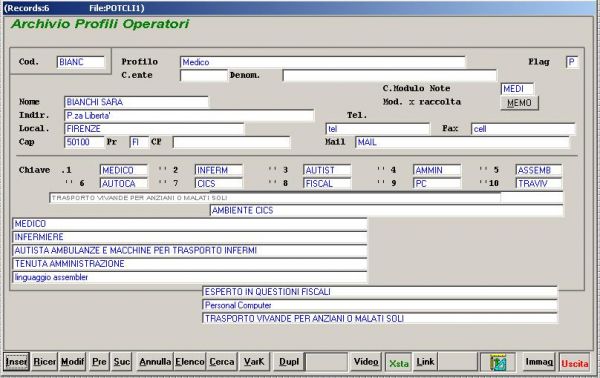The width and height of the screenshot is (600, 378).
Task: Click the Link button
Action: point(425,362)
